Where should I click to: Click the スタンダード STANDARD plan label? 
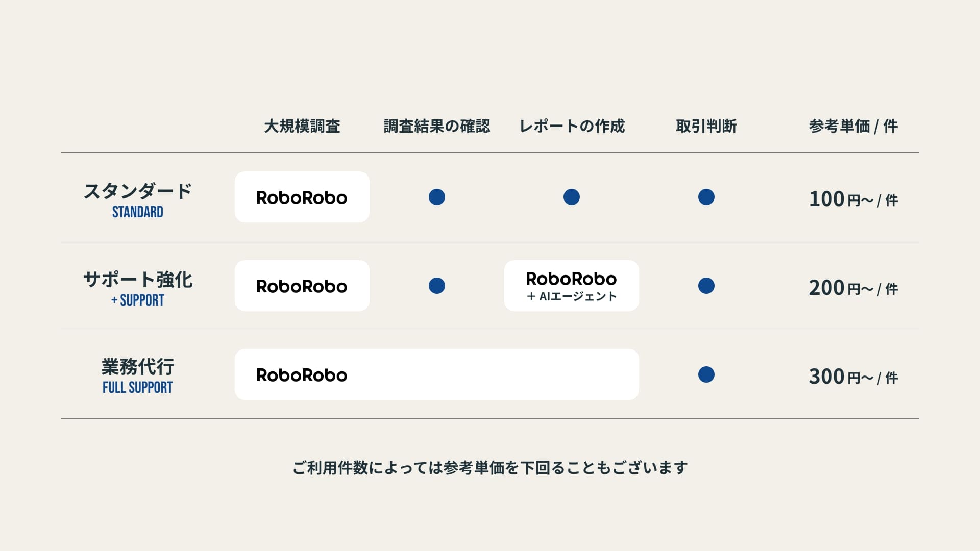(138, 199)
